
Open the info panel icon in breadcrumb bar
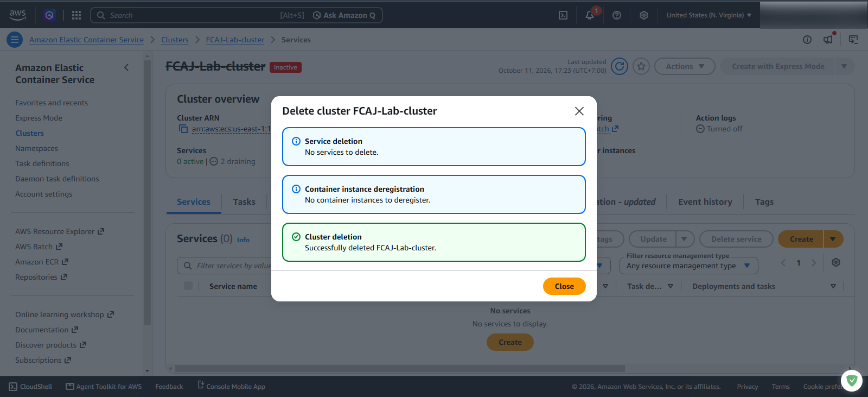coord(807,40)
